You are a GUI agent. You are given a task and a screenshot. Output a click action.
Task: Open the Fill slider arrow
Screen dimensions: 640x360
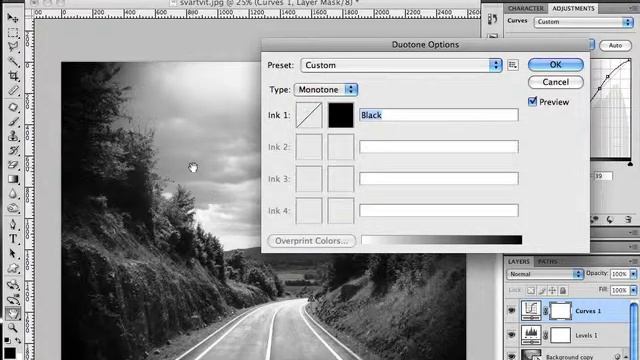pyautogui.click(x=633, y=290)
